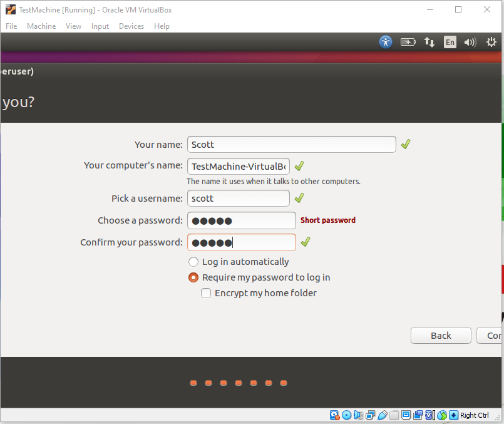Focus the computer's name field
Screen dimensions: 504x424
(239, 166)
